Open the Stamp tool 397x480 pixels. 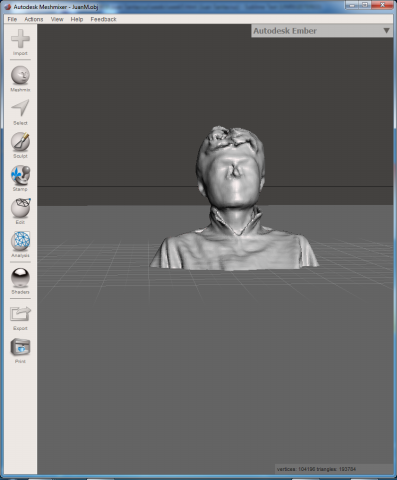[x=20, y=178]
